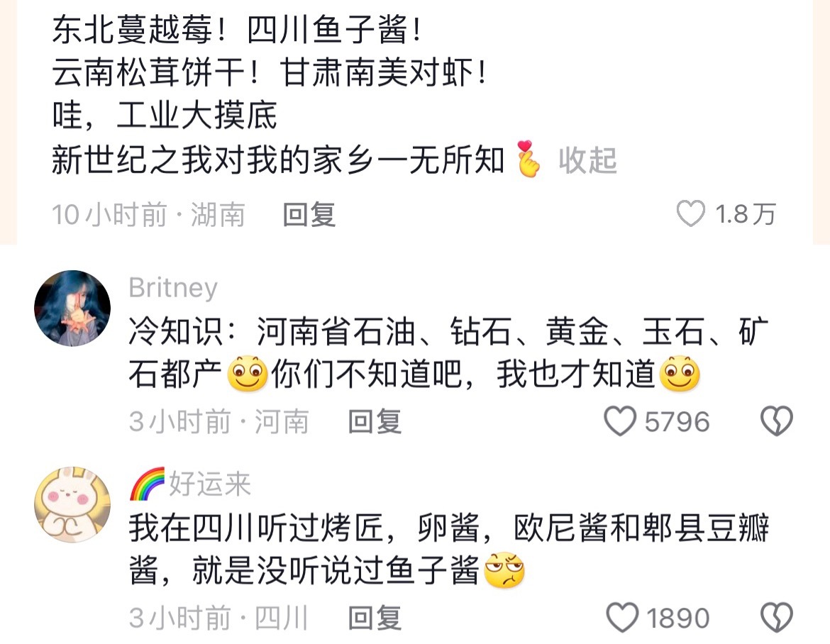The width and height of the screenshot is (830, 644).
Task: Open the profile via username Britney
Action: click(x=173, y=288)
